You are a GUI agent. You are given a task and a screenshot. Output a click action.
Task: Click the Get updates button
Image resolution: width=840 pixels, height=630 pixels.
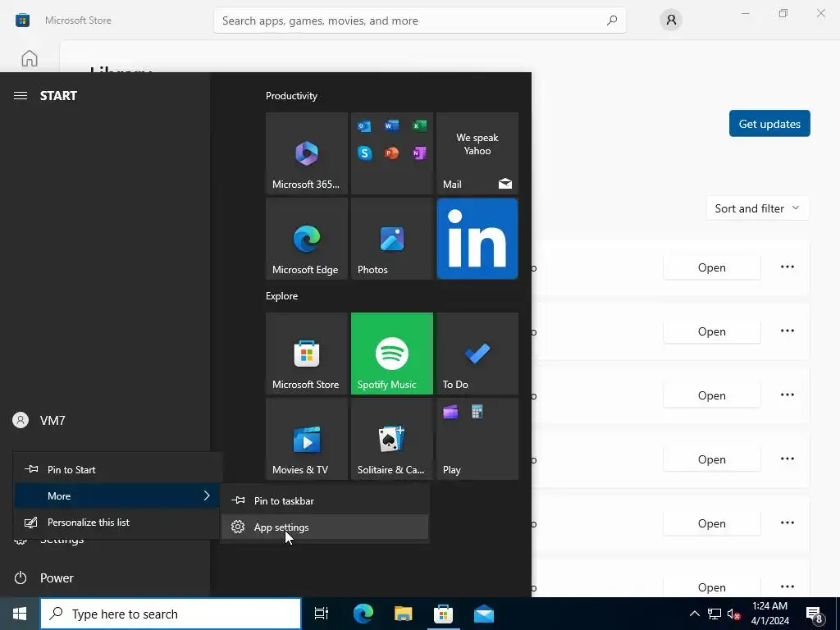pyautogui.click(x=769, y=124)
